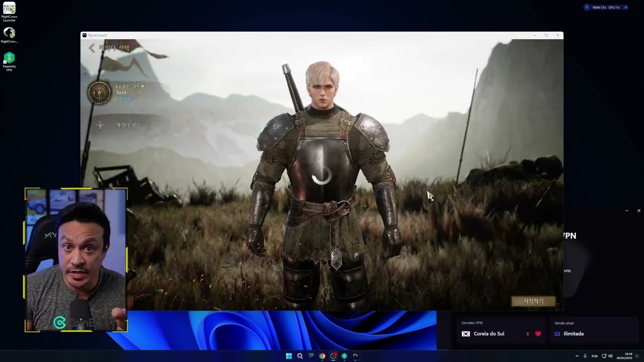Launch Kaspersky VPN from the desktop
Image resolution: width=644 pixels, height=362 pixels.
pyautogui.click(x=9, y=61)
